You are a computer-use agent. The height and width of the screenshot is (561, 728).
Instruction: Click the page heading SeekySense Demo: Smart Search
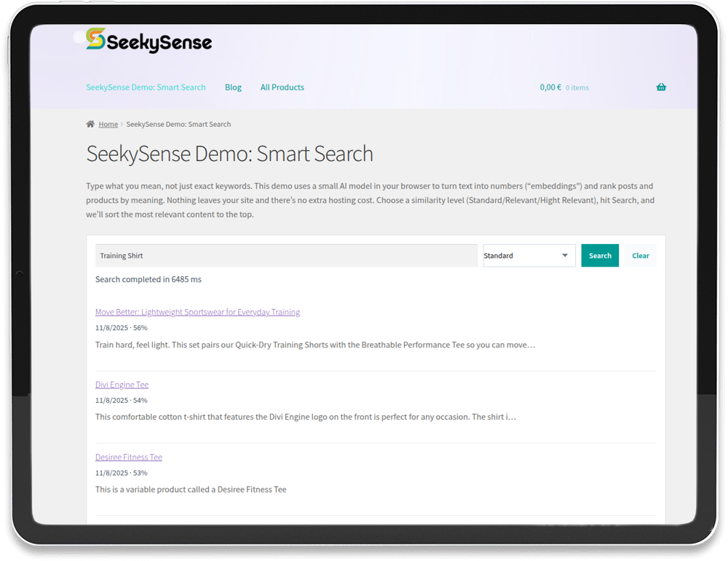coord(229,154)
